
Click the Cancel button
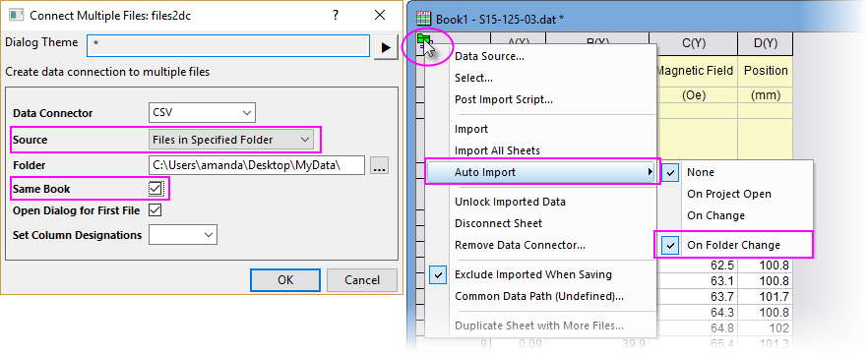[362, 280]
